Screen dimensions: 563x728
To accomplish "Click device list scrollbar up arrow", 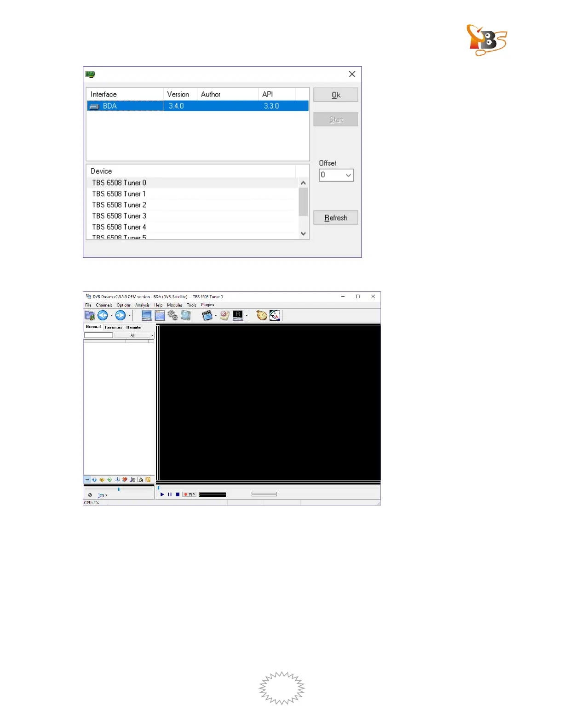I will 303,183.
